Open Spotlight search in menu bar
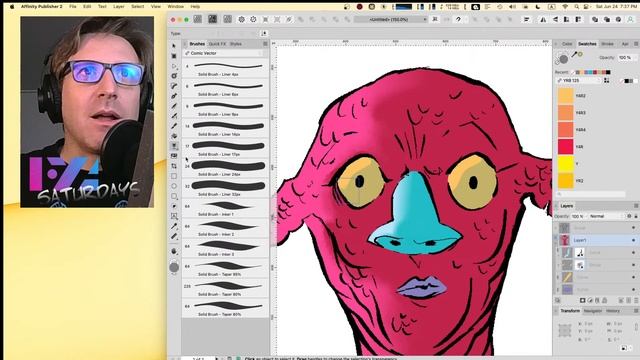Screen dimensions: 640x360 coord(576,7)
